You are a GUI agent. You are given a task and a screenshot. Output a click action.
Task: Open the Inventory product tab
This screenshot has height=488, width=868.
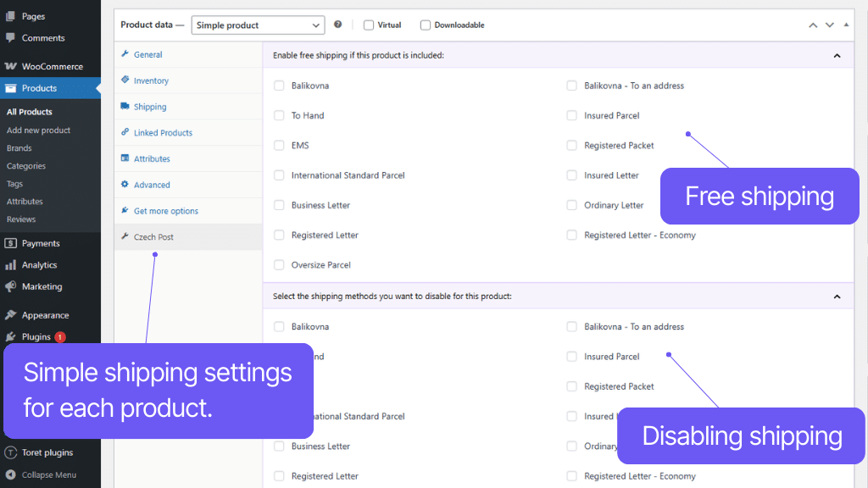pos(188,80)
